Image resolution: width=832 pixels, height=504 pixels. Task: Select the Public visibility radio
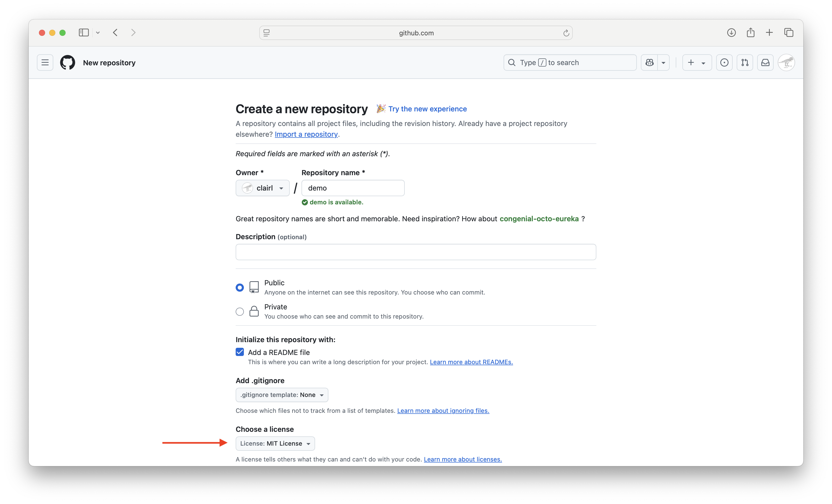pyautogui.click(x=240, y=288)
